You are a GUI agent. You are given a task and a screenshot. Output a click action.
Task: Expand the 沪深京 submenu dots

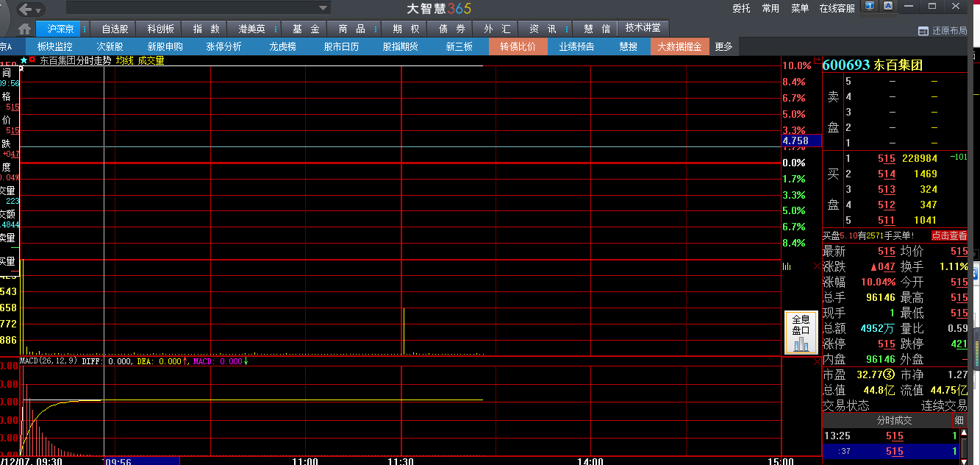(85, 29)
